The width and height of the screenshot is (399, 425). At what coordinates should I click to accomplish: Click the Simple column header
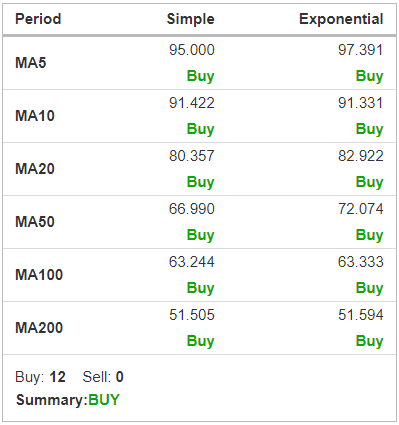click(191, 19)
